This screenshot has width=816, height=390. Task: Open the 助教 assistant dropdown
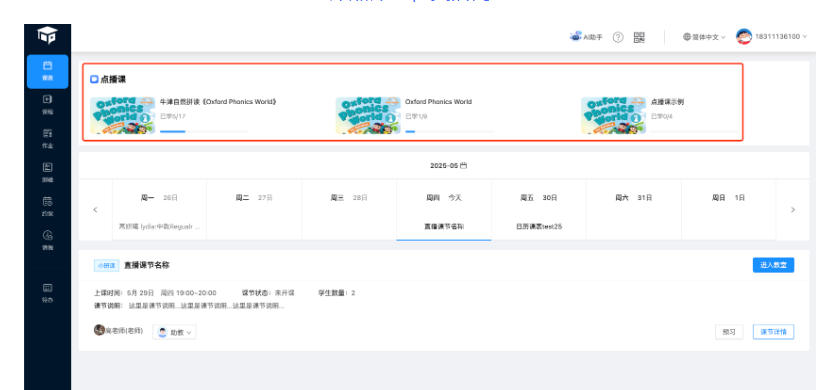click(x=174, y=332)
